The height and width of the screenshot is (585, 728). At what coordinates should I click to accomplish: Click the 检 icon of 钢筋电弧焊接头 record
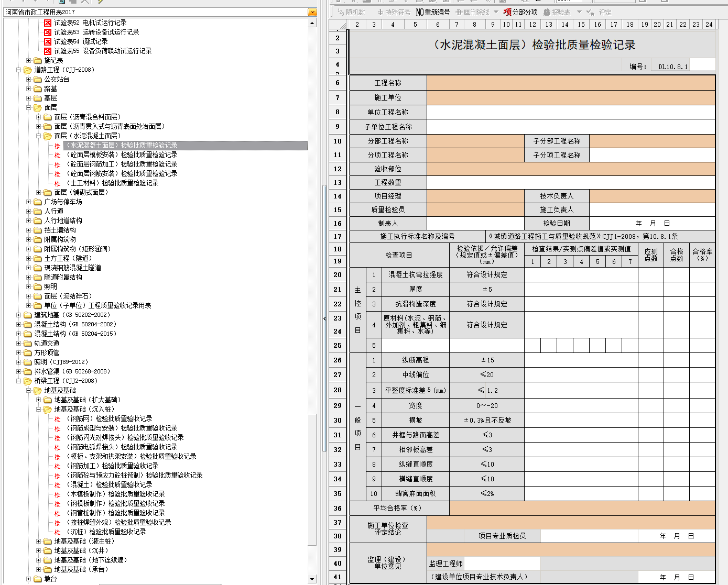click(58, 447)
